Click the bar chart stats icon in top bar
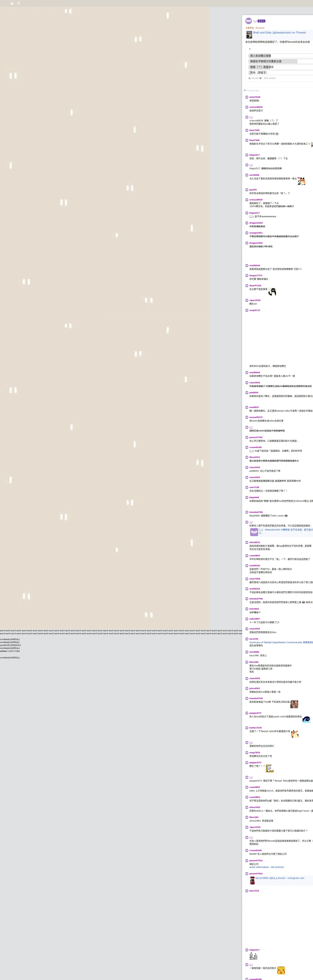The width and height of the screenshot is (313, 980). [x=12, y=3]
